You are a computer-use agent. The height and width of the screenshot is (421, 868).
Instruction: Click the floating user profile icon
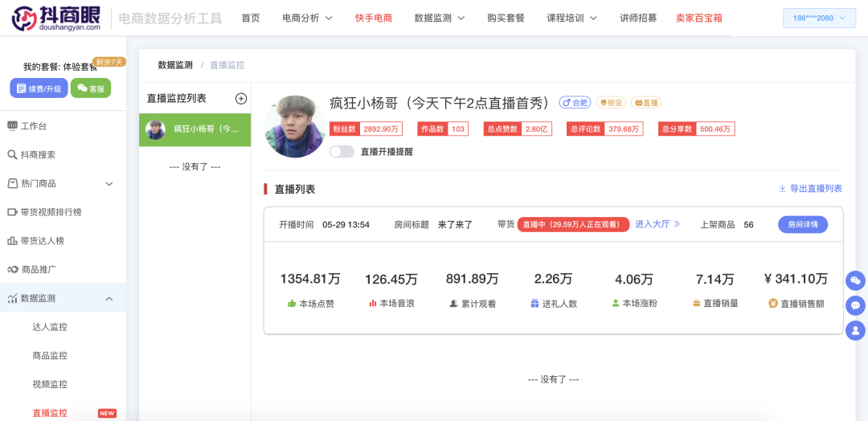tap(855, 330)
